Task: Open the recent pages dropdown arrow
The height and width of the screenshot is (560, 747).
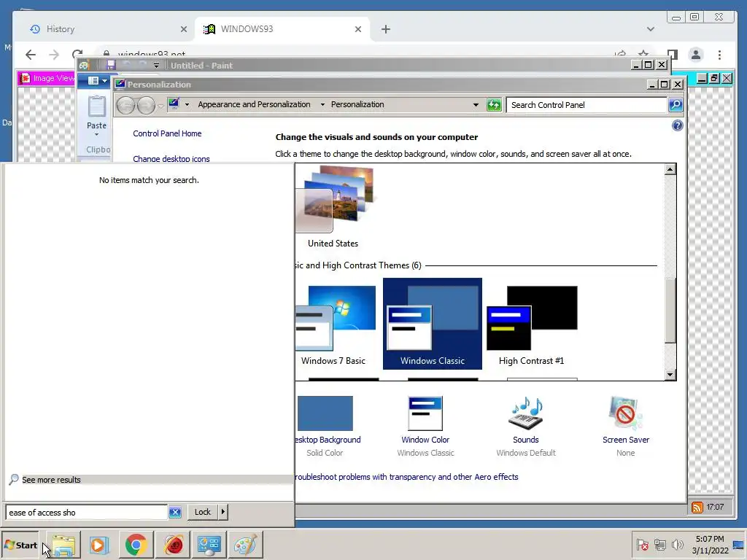Action: point(160,105)
